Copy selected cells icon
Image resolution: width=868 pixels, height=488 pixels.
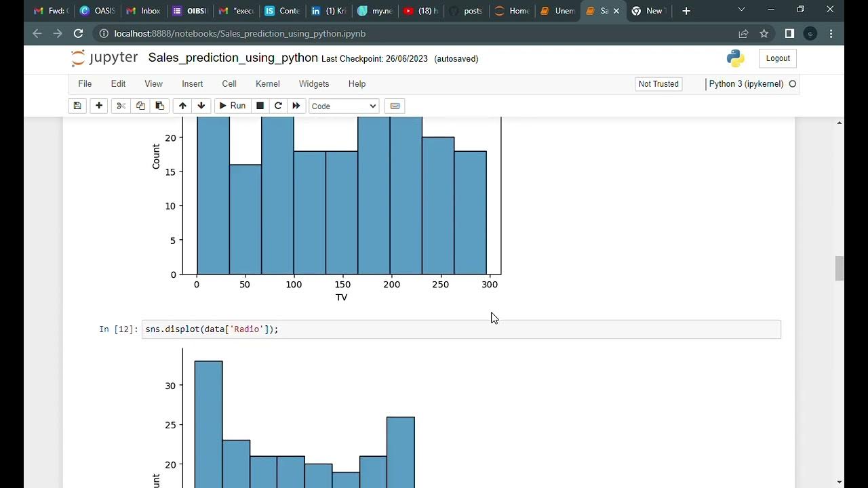(140, 106)
